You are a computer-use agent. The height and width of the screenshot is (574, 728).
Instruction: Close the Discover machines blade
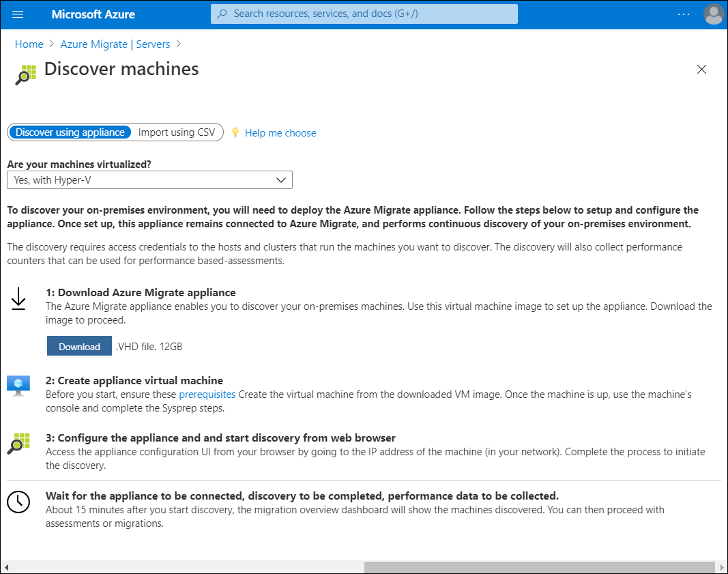(701, 69)
